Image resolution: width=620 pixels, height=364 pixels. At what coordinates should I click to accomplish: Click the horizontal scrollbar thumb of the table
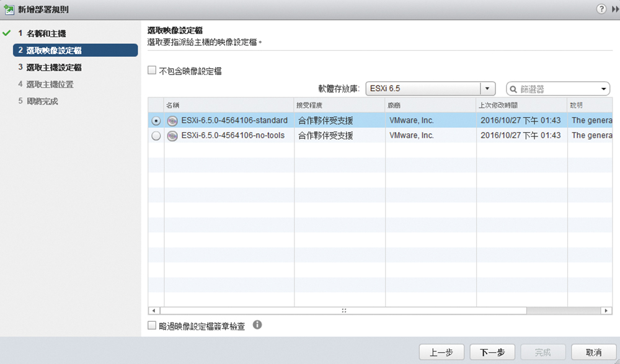[343, 311]
